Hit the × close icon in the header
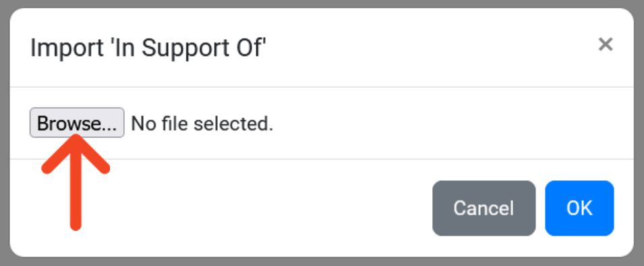 click(606, 44)
